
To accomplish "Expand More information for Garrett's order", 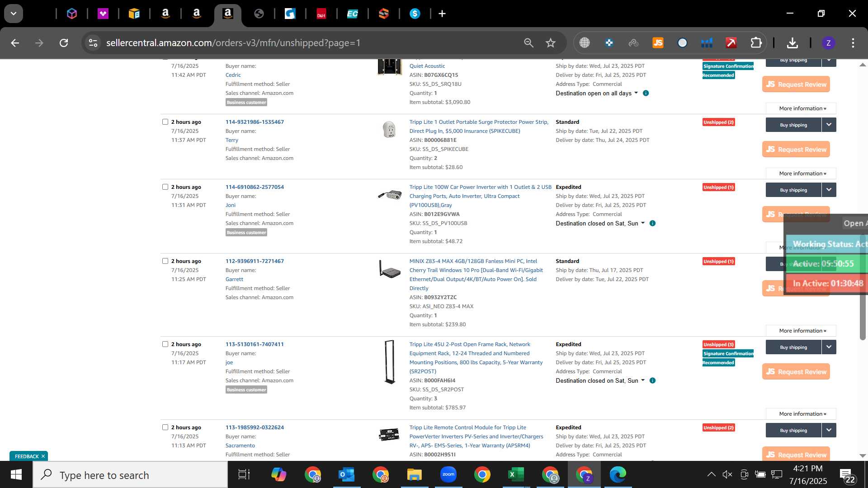I will click(801, 331).
